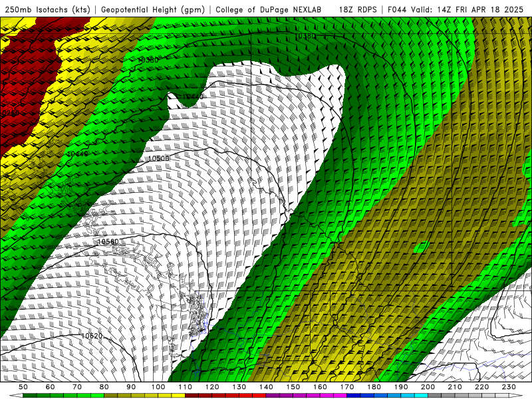The height and width of the screenshot is (399, 532).
Task: Click the "F044 Valid: 14Z FRI APR 18 2025" text
Action: [x=456, y=9]
